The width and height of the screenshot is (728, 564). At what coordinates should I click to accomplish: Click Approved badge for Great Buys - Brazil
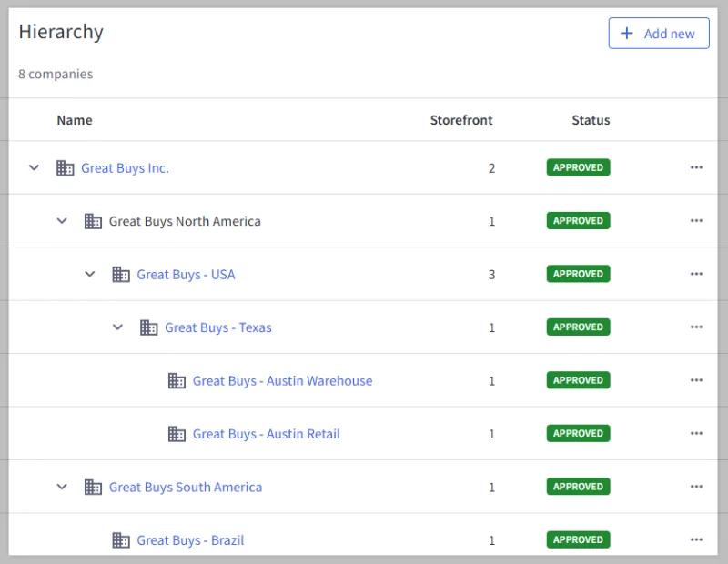(x=578, y=539)
